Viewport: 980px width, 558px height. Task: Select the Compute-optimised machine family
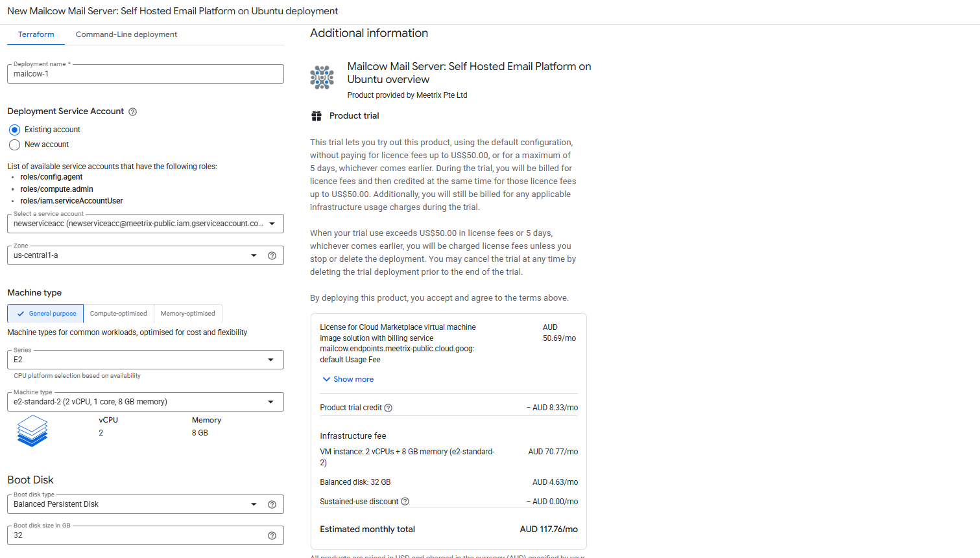[x=119, y=314]
